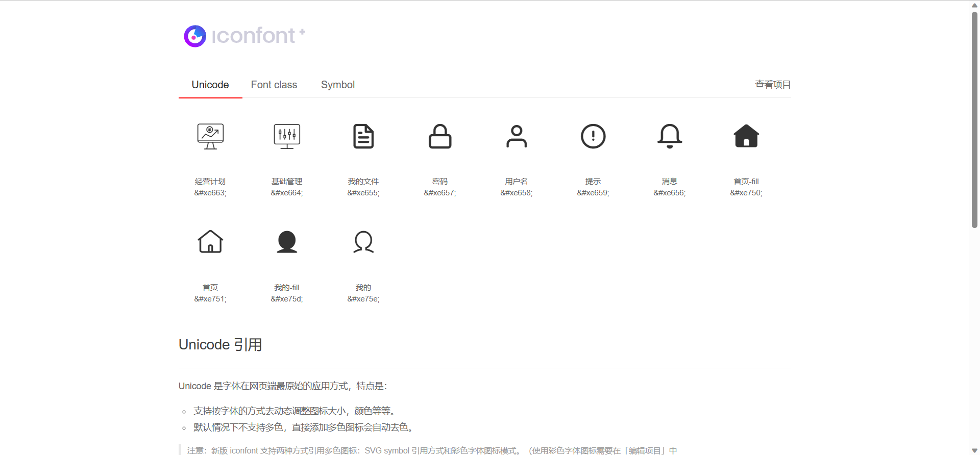The width and height of the screenshot is (980, 455).
Task: Click the my files document icon
Action: point(363,136)
